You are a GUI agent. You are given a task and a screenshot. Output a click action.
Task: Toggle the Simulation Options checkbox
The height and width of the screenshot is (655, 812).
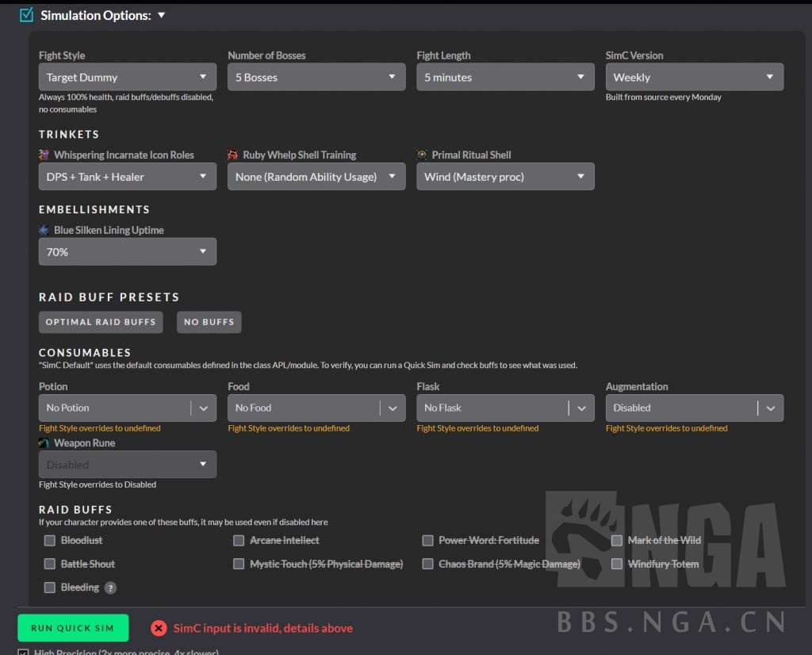(26, 15)
